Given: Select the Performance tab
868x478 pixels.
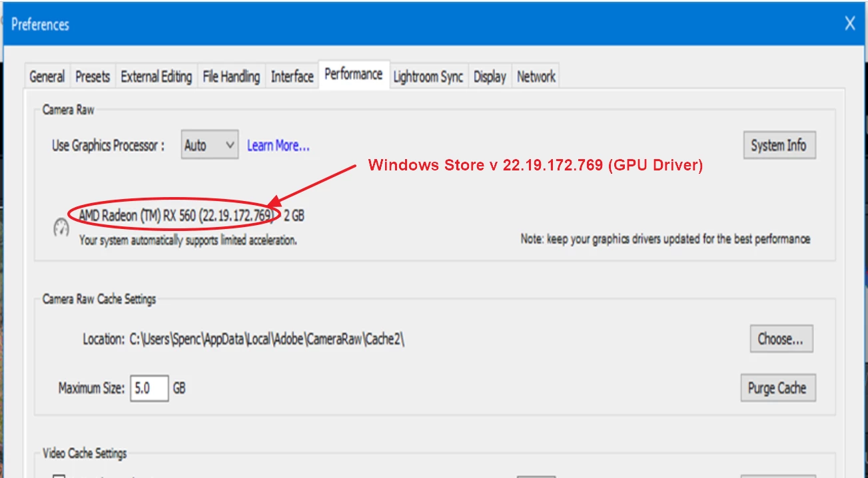Looking at the screenshot, I should click(354, 75).
